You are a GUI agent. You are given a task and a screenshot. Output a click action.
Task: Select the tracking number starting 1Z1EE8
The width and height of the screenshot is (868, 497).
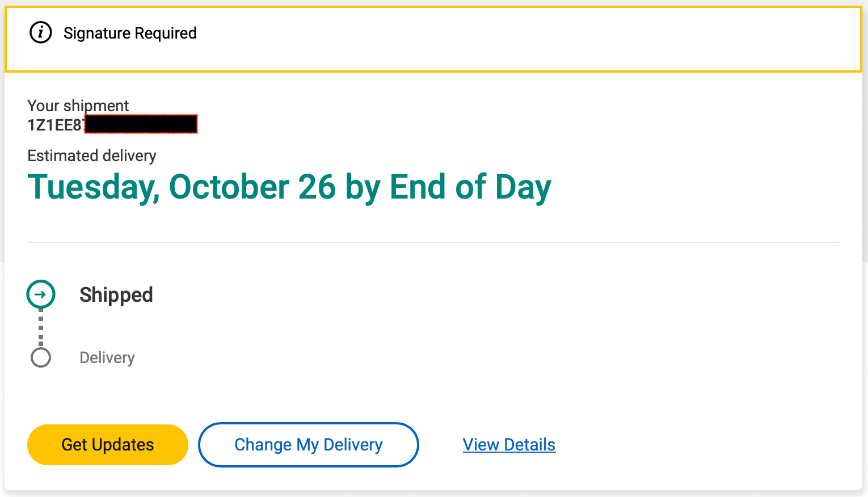(55, 125)
